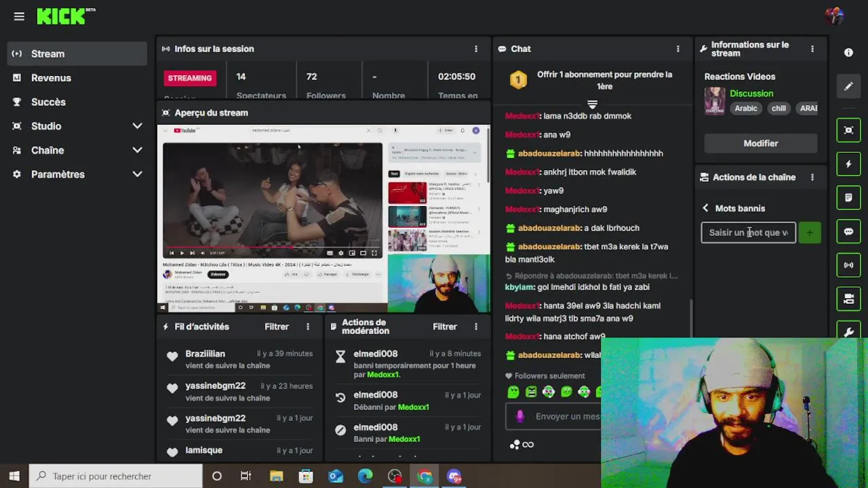Select the Discussion category link
This screenshot has height=488, width=868.
pyautogui.click(x=751, y=94)
